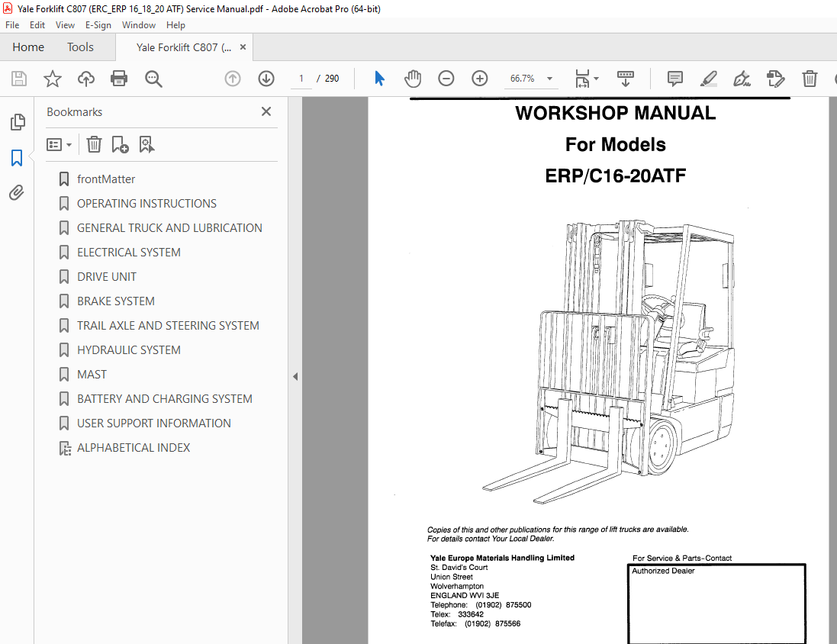Open the Help menu

[175, 25]
